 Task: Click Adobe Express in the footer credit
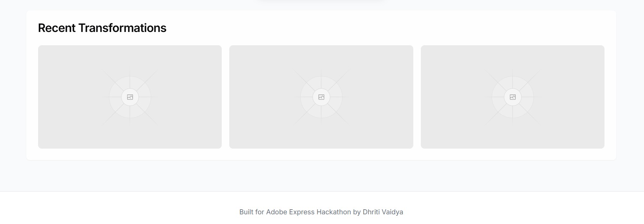click(x=290, y=212)
